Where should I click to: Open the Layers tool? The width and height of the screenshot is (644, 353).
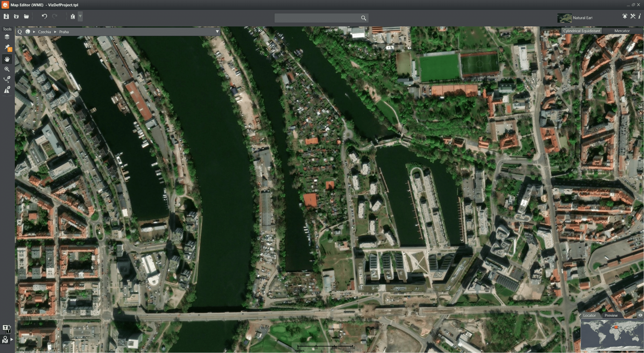(x=7, y=37)
